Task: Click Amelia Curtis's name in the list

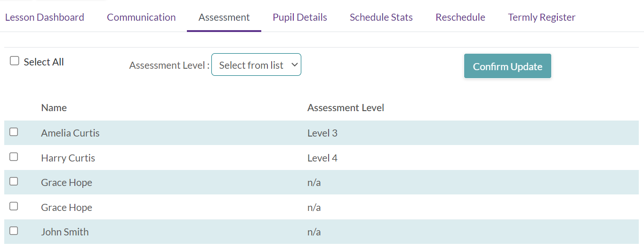Action: click(x=70, y=133)
